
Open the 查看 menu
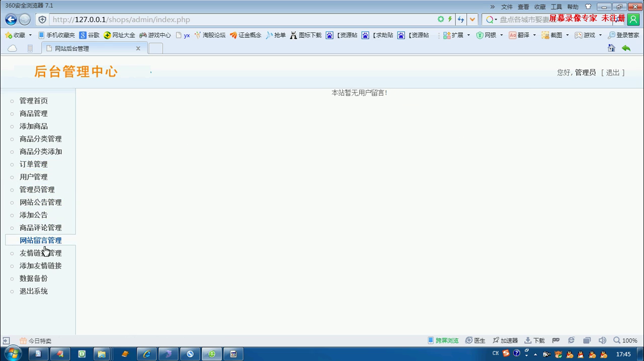point(523,7)
